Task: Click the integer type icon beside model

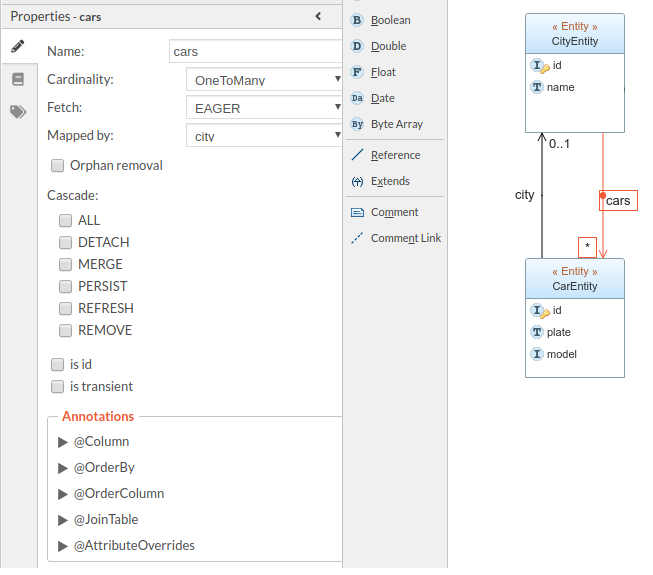Action: pyautogui.click(x=537, y=354)
